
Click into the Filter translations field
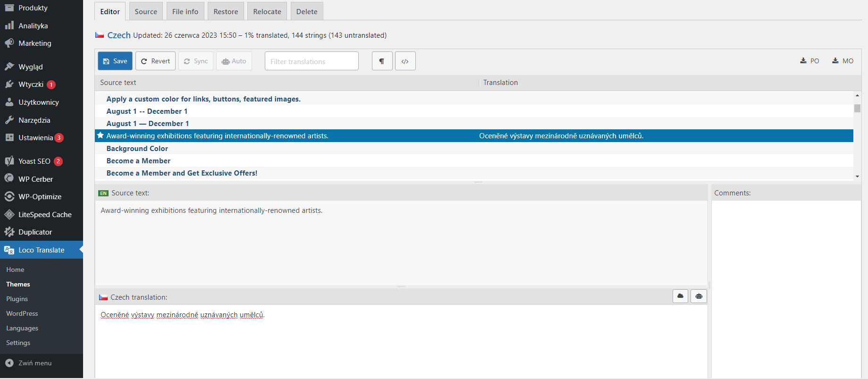(x=312, y=61)
